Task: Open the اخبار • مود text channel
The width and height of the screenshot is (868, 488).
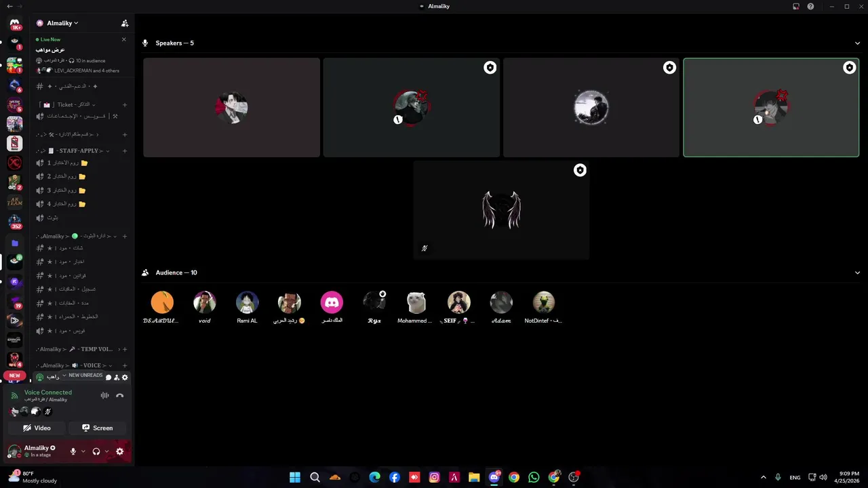Action: tap(81, 262)
